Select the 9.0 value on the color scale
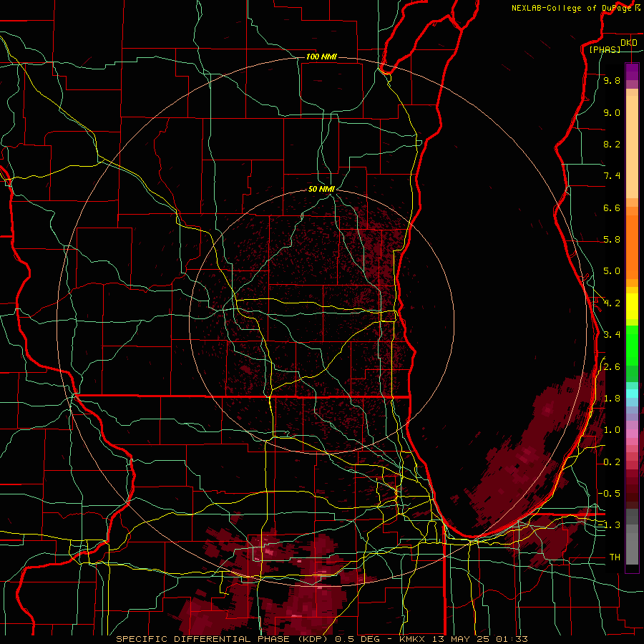 [x=612, y=112]
